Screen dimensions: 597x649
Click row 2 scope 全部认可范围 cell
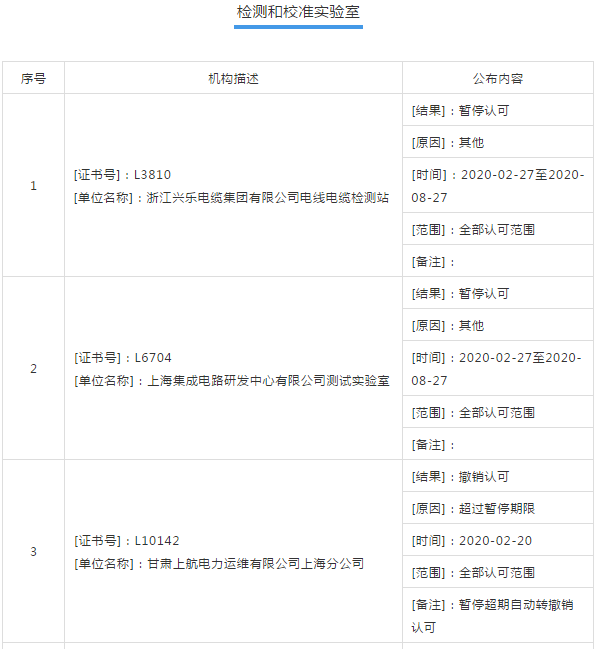pos(498,412)
